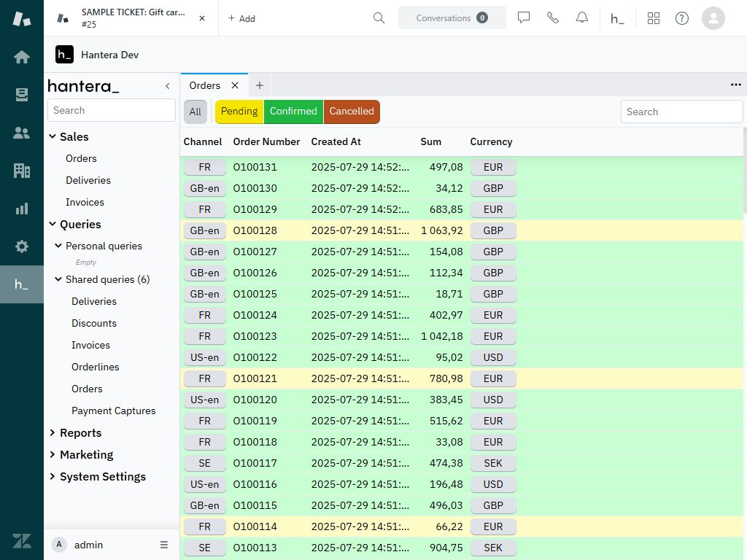
Task: Expand the Reports section
Action: [x=80, y=432]
